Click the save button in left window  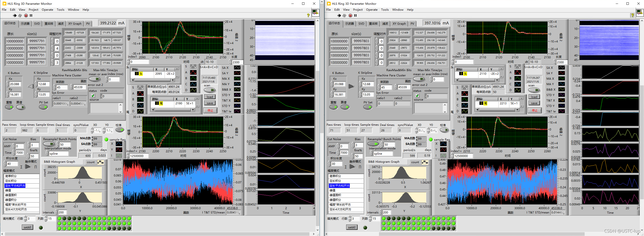pos(210,103)
